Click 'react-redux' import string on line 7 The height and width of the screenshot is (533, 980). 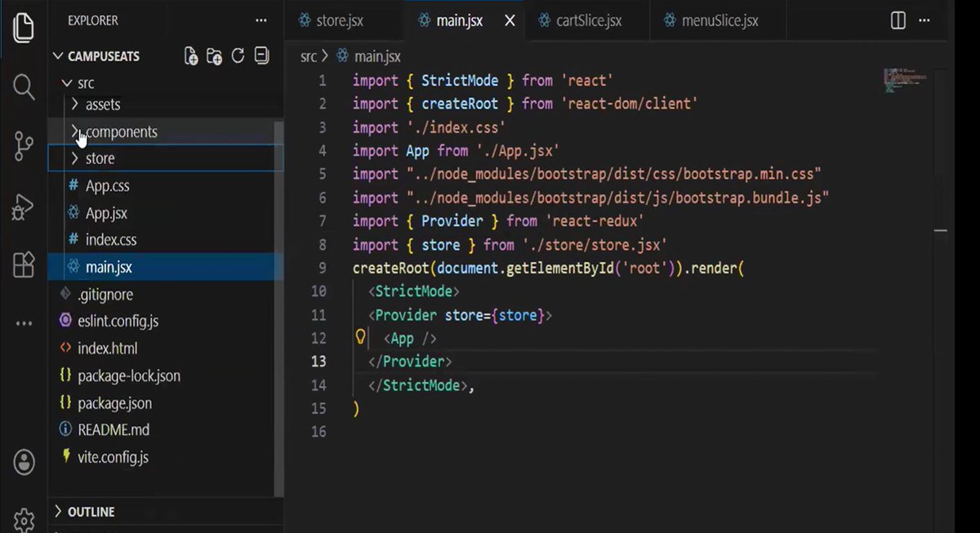595,221
